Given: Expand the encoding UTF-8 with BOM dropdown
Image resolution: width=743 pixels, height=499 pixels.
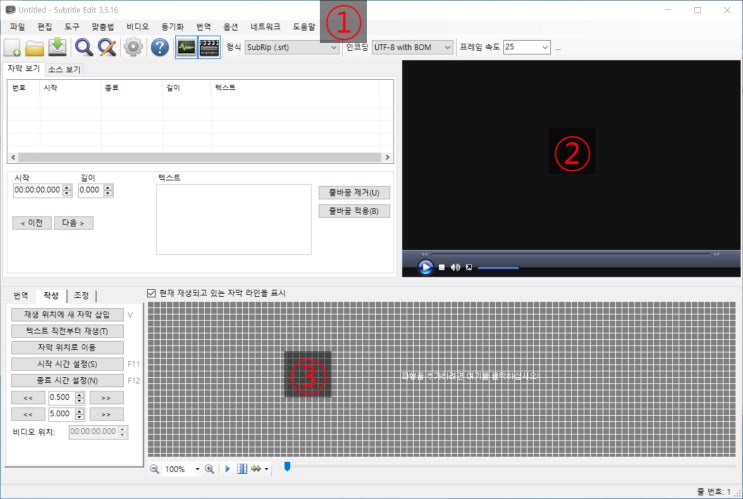Looking at the screenshot, I should (x=412, y=47).
